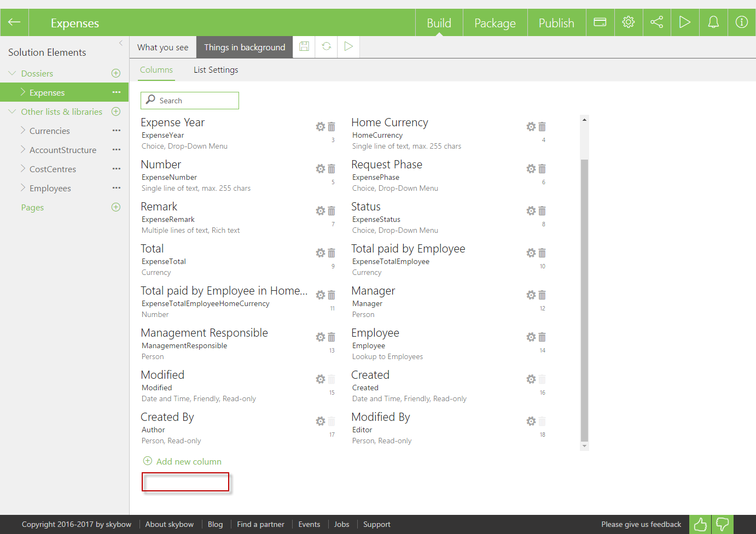Open the Publish section
This screenshot has height=534, width=756.
click(x=556, y=23)
